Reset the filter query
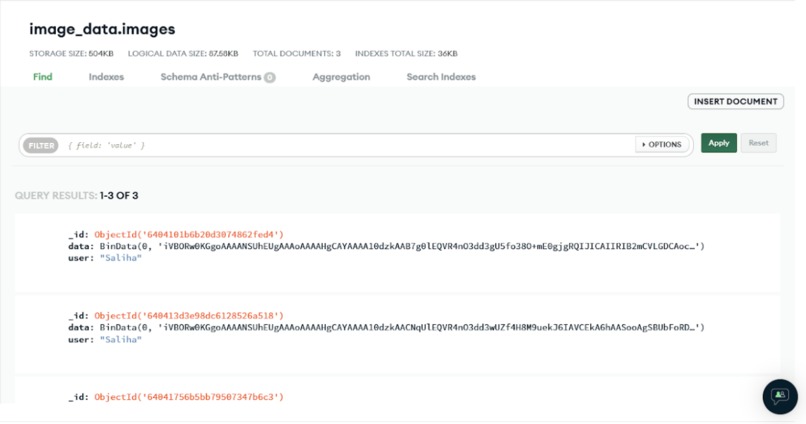Viewport: 806px width, 424px height. pos(758,143)
